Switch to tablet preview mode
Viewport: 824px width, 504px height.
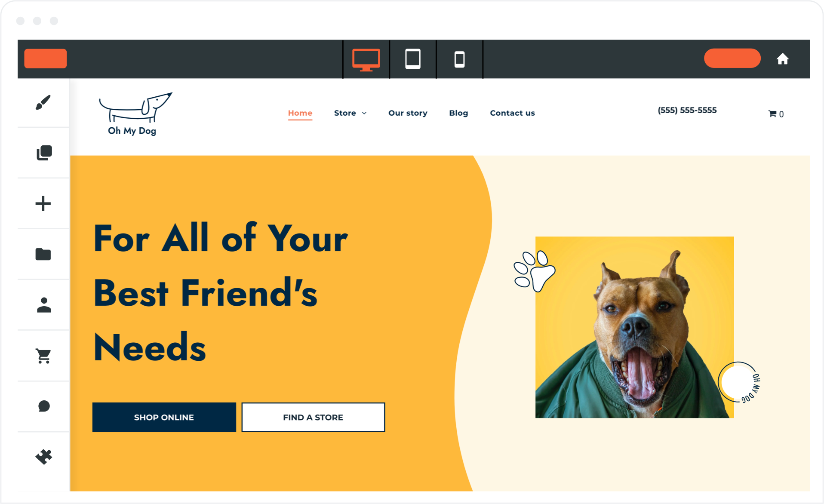(x=413, y=59)
